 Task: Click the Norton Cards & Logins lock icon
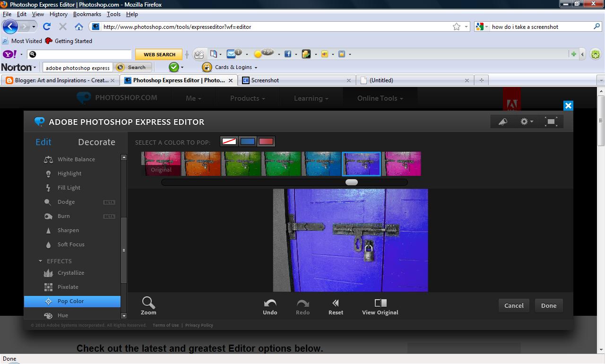point(207,67)
